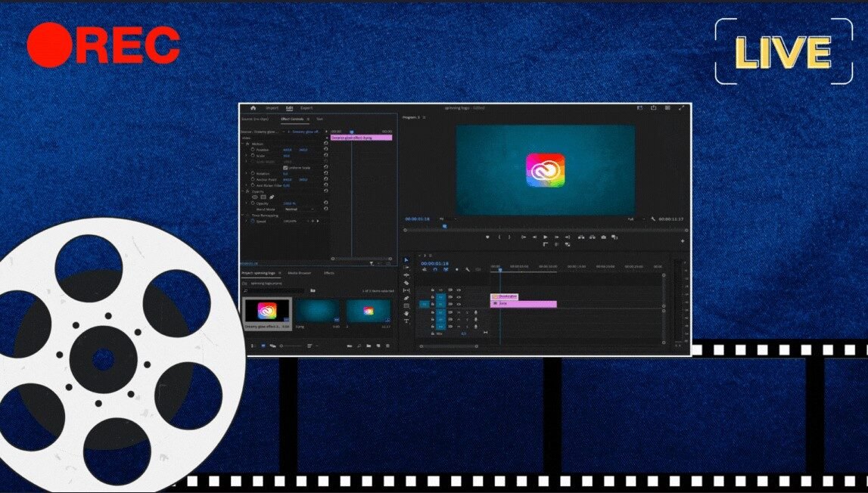Adjust the Project panel thumbnail size slider
Viewport: 868px width, 493px height.
coord(291,346)
